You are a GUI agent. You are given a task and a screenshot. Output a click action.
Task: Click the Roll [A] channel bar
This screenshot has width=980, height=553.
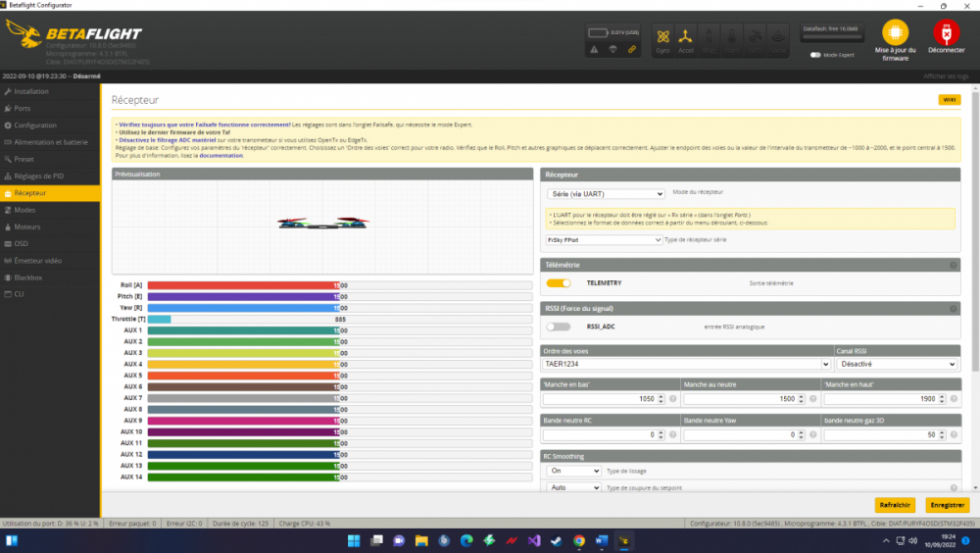click(x=339, y=285)
